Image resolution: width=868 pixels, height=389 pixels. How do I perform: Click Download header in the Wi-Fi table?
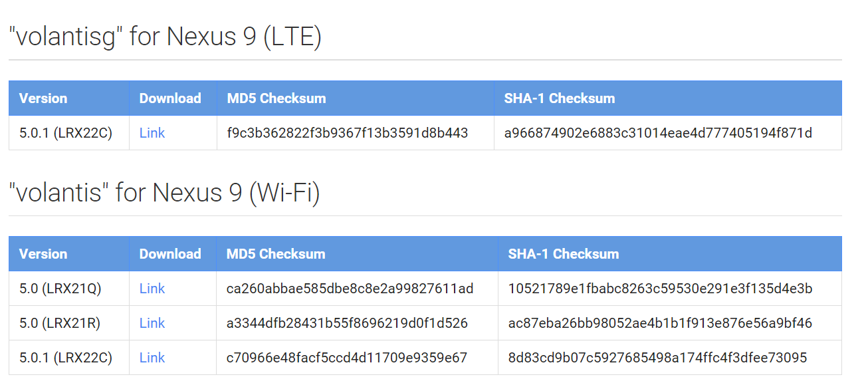[x=170, y=254]
